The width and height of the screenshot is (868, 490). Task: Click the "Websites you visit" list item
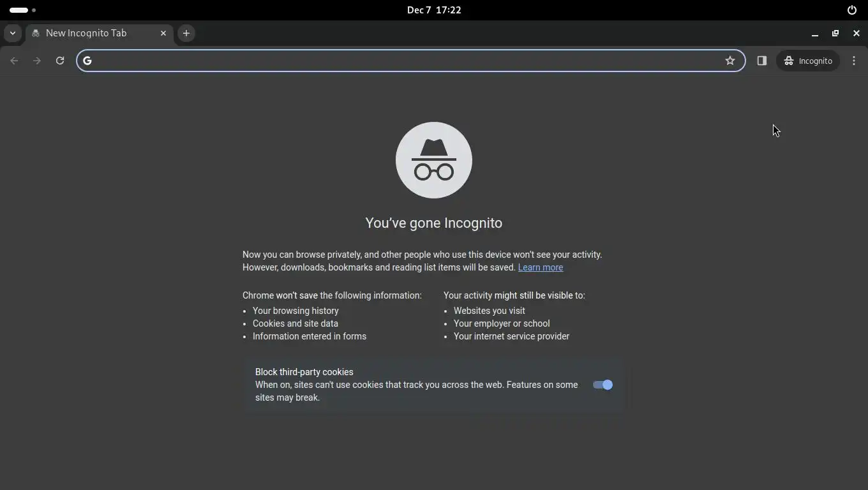[490, 311]
